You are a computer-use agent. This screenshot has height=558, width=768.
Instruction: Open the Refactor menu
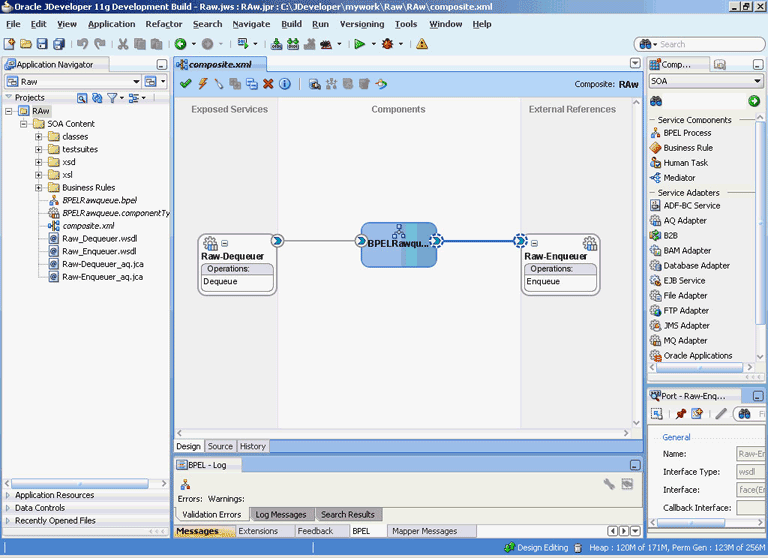164,24
